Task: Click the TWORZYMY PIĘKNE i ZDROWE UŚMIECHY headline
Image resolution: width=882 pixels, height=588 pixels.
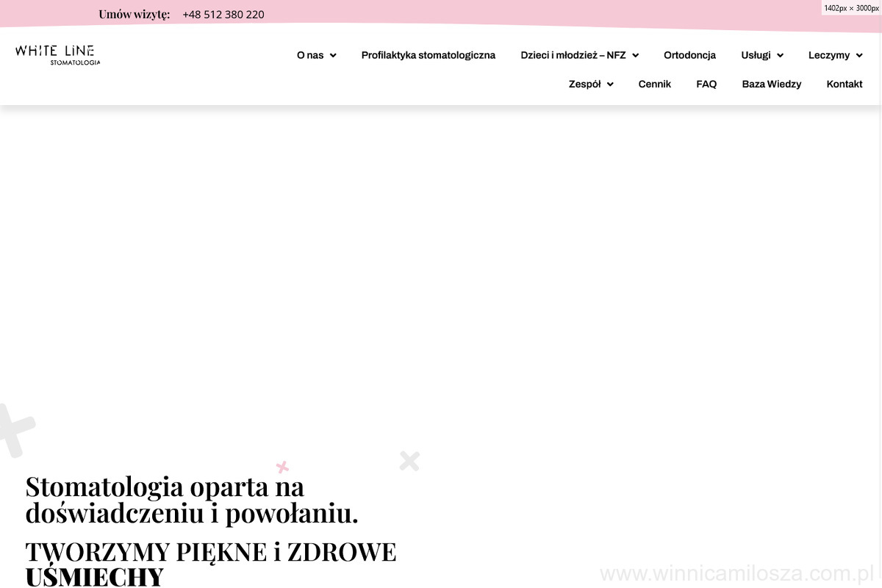Action: [210, 564]
